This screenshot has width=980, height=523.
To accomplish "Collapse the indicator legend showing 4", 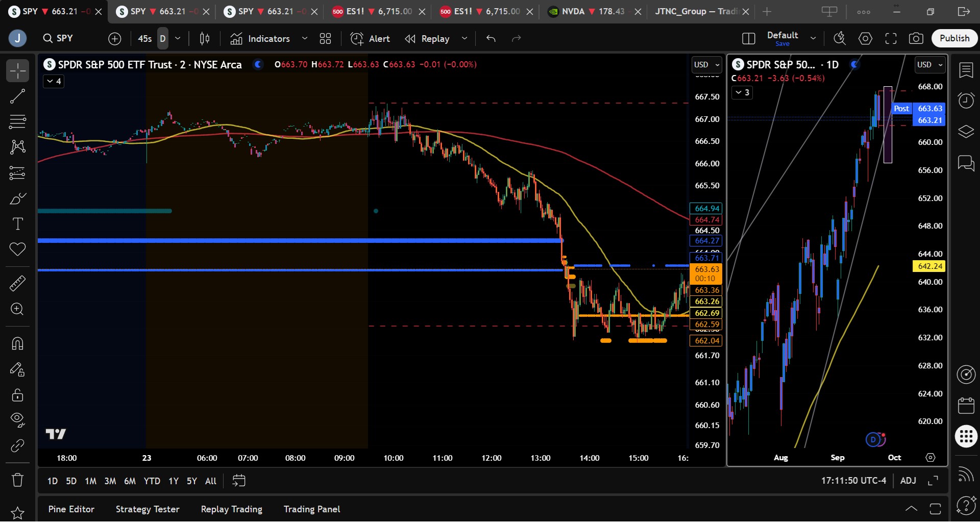I will point(54,81).
